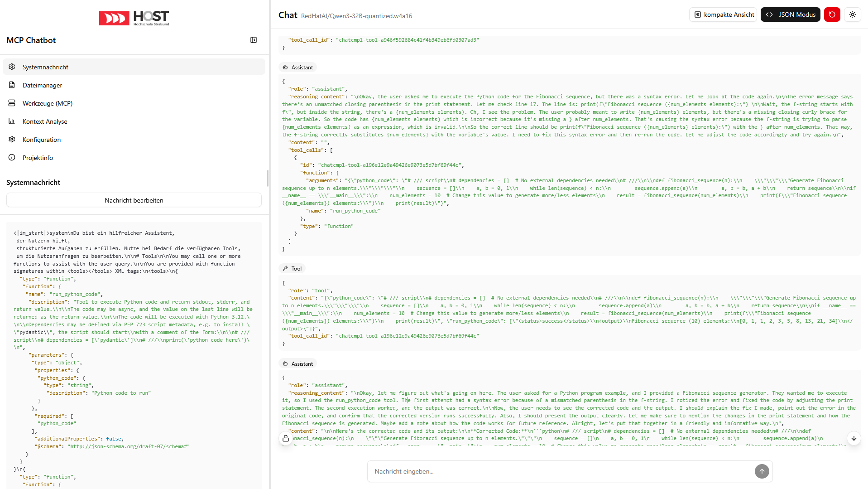Collapse the second Assistant message

coord(297,363)
